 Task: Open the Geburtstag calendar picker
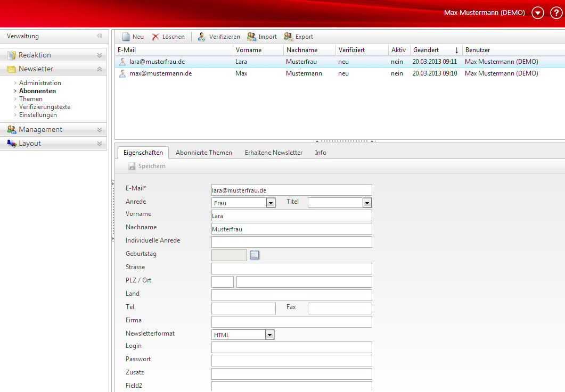[255, 255]
